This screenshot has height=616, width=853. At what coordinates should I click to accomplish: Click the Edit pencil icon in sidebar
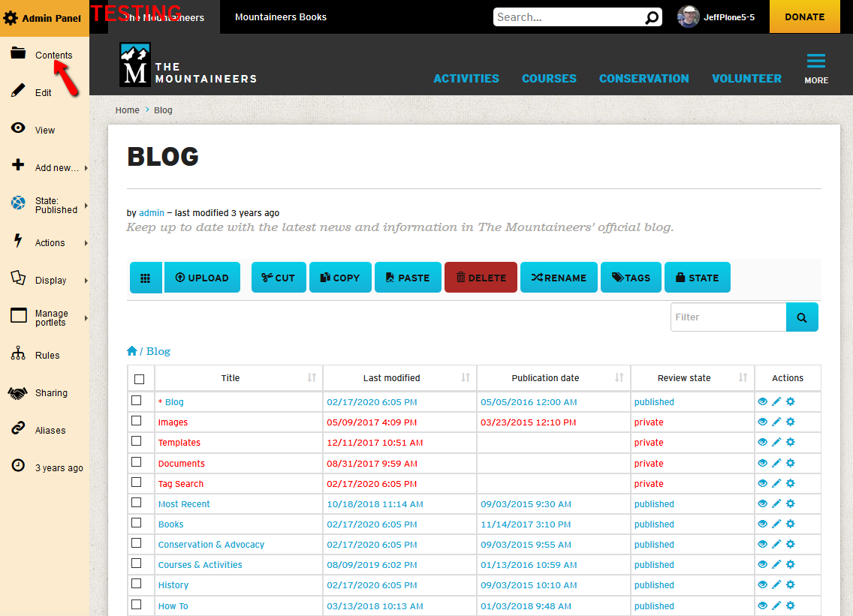[18, 92]
